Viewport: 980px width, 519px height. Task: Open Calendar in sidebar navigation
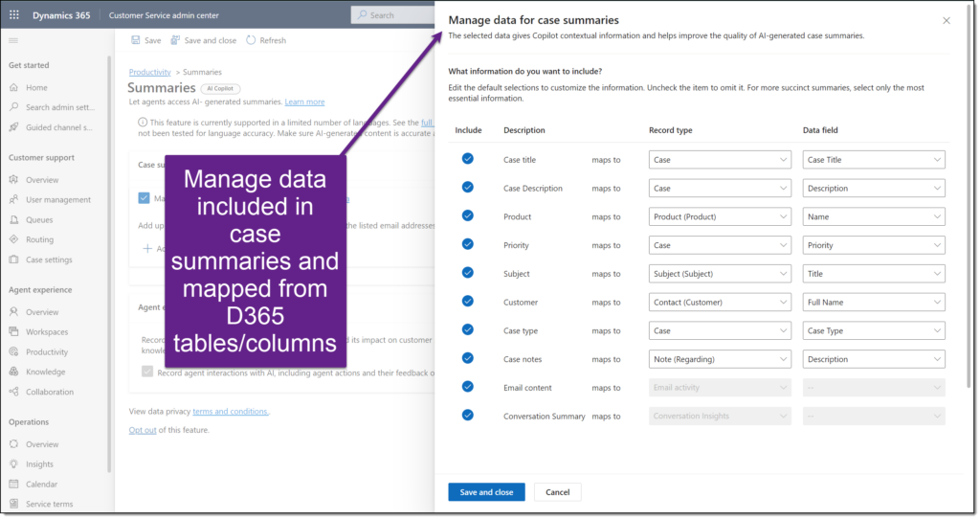click(41, 484)
